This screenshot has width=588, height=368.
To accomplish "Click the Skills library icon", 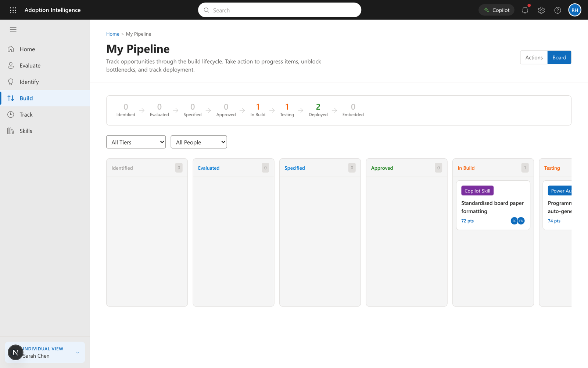I will pyautogui.click(x=11, y=131).
